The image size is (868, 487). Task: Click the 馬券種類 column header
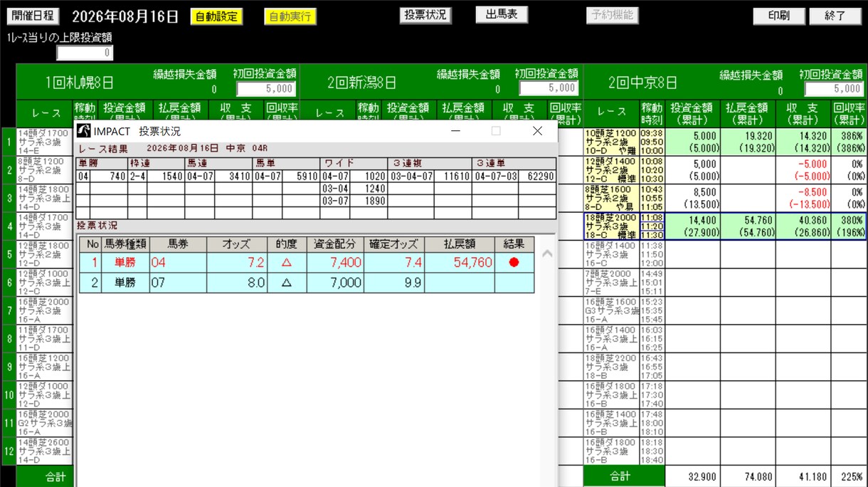pyautogui.click(x=126, y=244)
